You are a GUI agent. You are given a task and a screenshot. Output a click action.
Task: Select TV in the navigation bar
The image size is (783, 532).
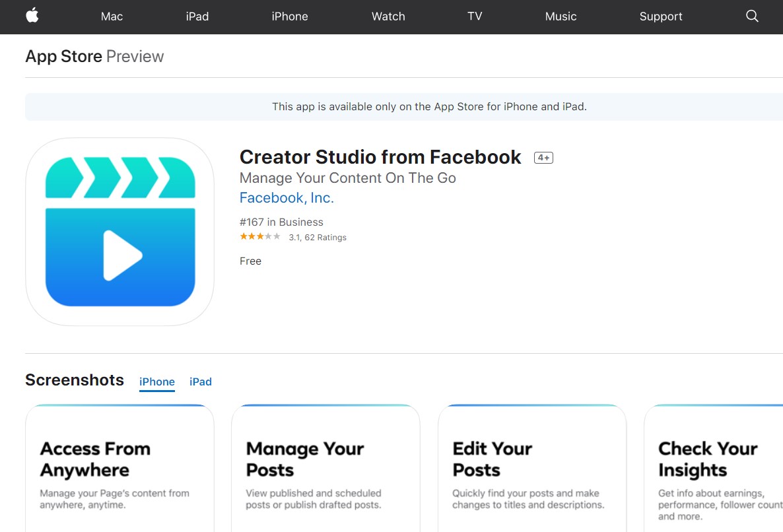(x=475, y=17)
